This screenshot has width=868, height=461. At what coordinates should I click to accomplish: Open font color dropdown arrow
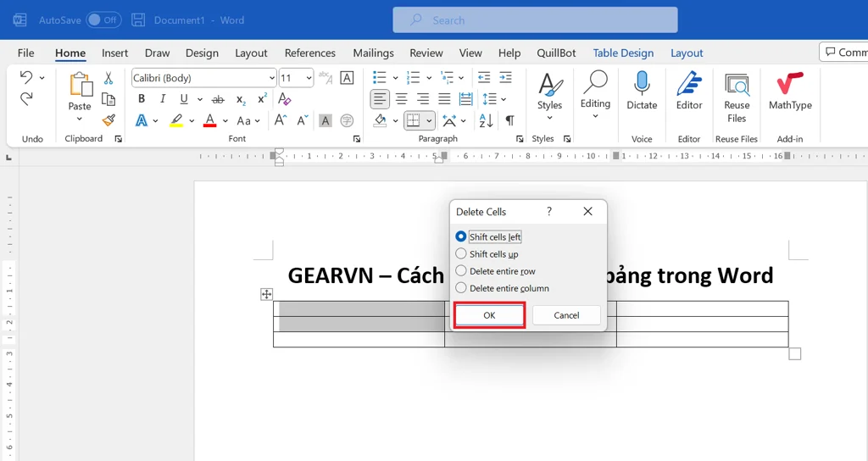click(225, 120)
